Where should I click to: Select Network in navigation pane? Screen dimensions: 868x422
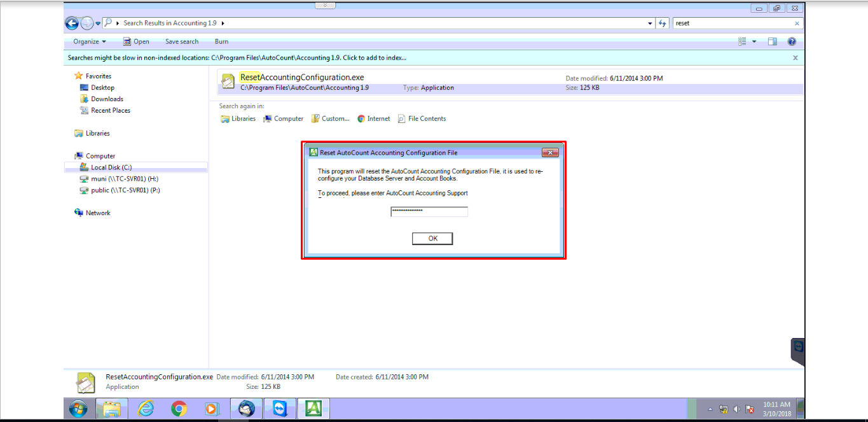tap(92, 213)
